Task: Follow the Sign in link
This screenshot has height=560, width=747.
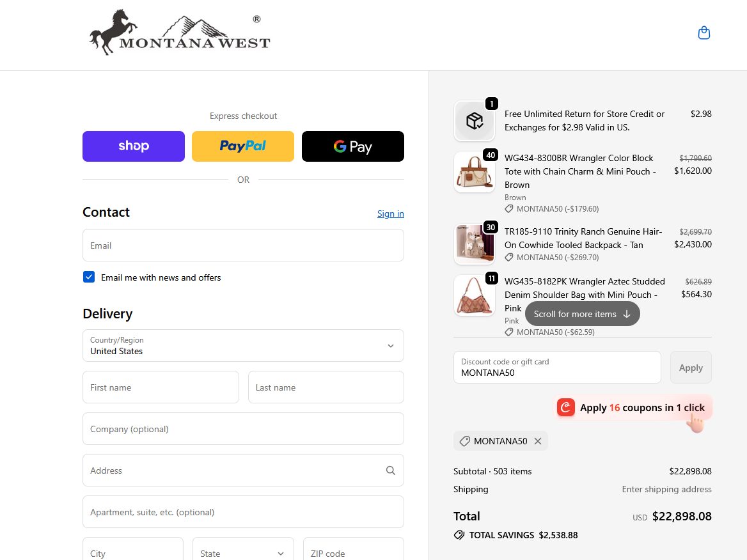Action: tap(391, 214)
